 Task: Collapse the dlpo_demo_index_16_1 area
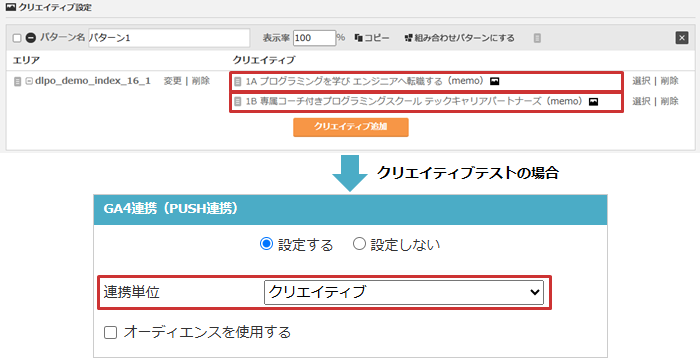coord(29,81)
